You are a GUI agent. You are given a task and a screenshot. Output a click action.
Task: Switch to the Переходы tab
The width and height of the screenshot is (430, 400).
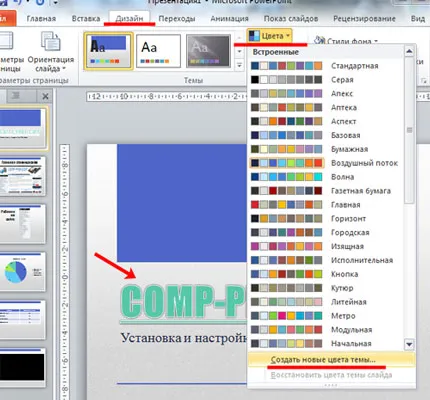tap(177, 19)
